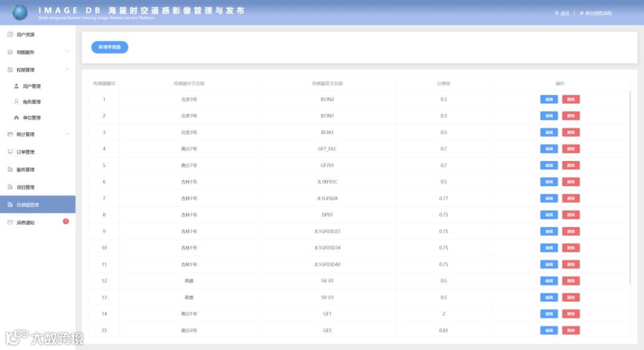644x350 pixels.
Task: Click the 高分2号 cell
Action: click(x=189, y=330)
